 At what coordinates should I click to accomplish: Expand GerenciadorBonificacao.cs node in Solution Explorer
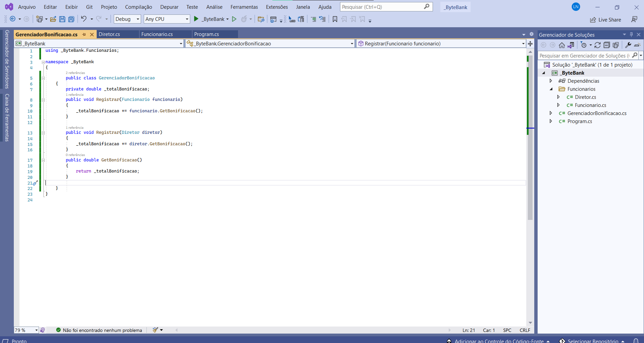pos(551,113)
